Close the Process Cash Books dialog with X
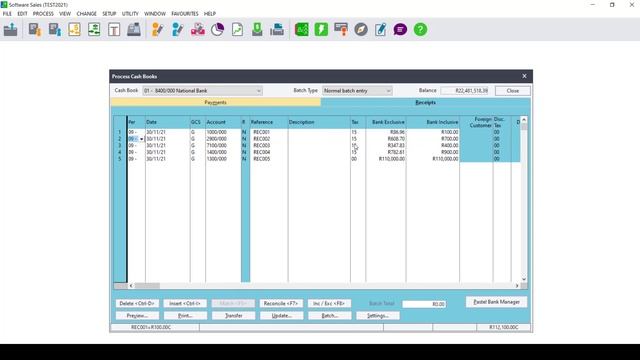This screenshot has width=640, height=360. pyautogui.click(x=524, y=76)
